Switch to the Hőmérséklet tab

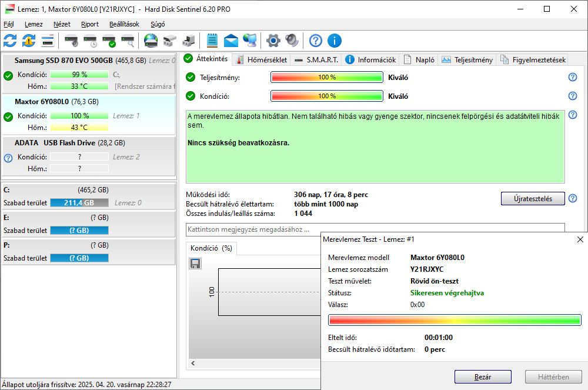(x=262, y=59)
